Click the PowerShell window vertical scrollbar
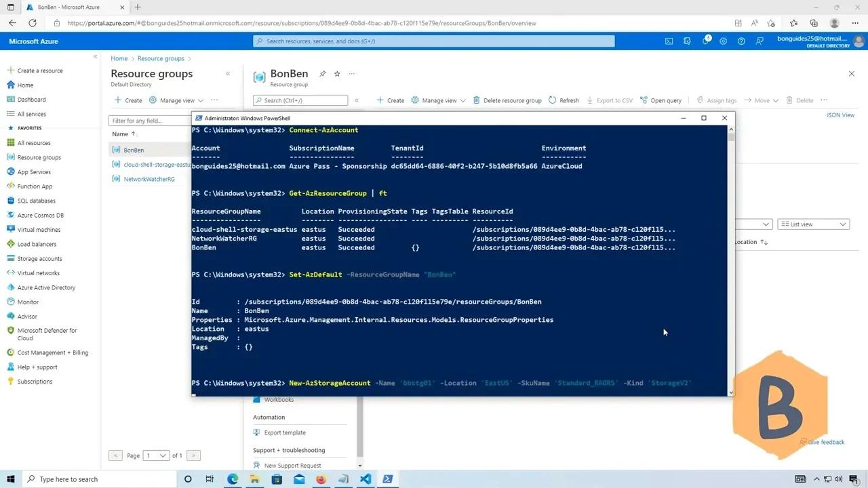Screen dimensions: 868x488 [730, 258]
